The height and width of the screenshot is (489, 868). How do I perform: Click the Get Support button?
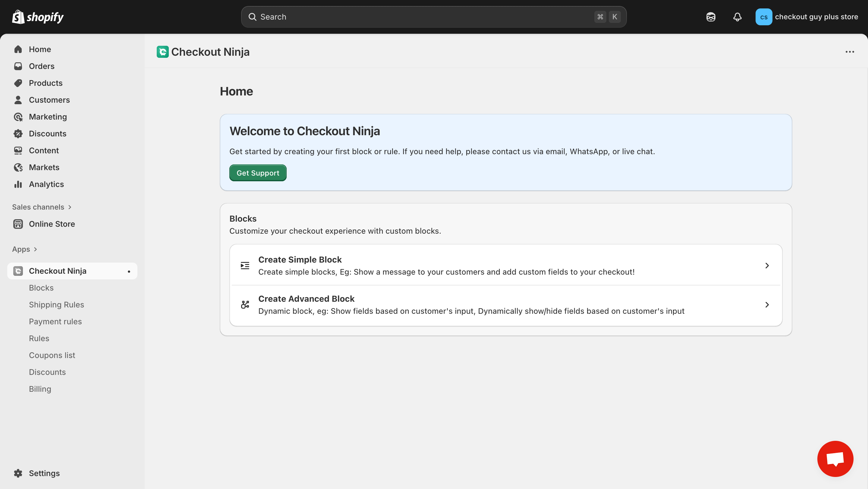[x=258, y=173]
